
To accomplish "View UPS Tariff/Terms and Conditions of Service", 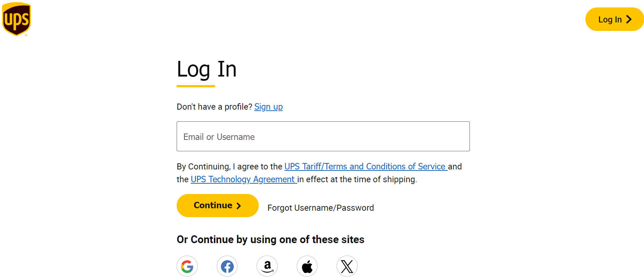I will point(365,166).
